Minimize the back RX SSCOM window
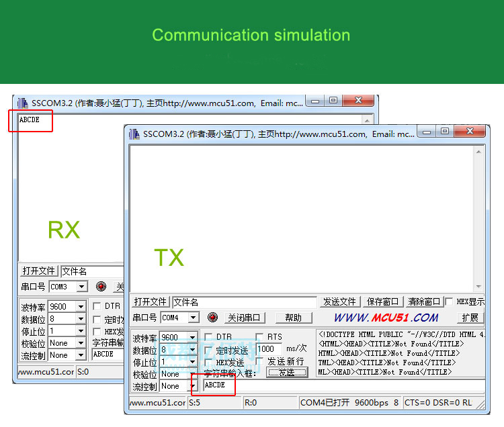The height and width of the screenshot is (427, 504). pos(315,101)
